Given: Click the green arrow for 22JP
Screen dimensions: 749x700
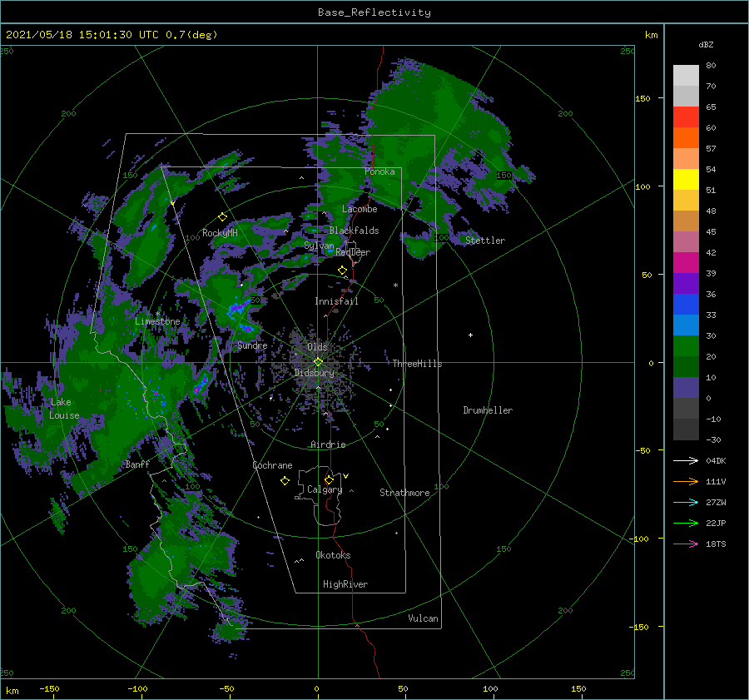Looking at the screenshot, I should tap(686, 524).
